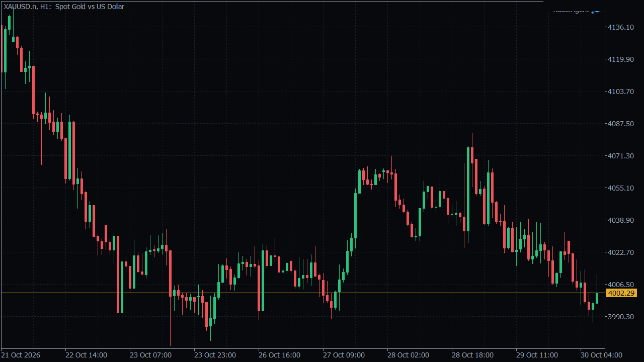644x362 pixels.
Task: Select the 4038.90 price level label
Action: click(x=621, y=220)
